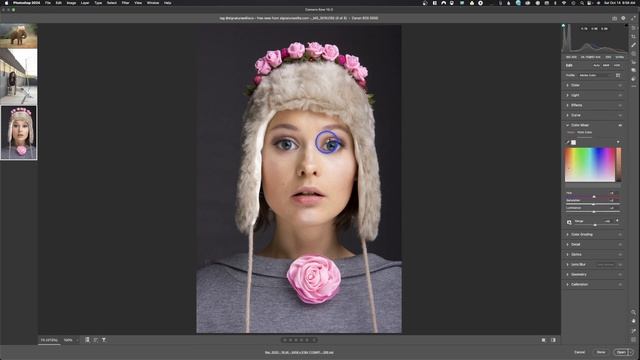Toggle Curve panel visibility eye
The image size is (640, 360).
620,115
